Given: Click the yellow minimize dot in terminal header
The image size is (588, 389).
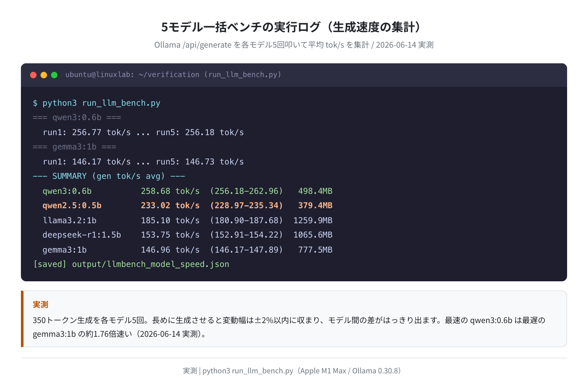Looking at the screenshot, I should pos(44,75).
